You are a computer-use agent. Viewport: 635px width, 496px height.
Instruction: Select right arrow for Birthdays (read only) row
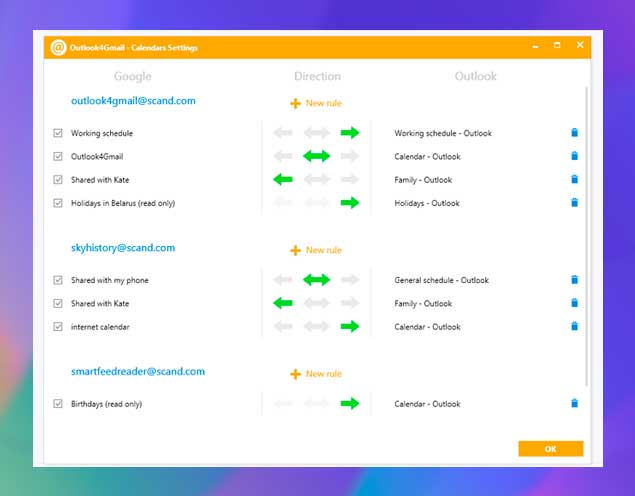349,403
